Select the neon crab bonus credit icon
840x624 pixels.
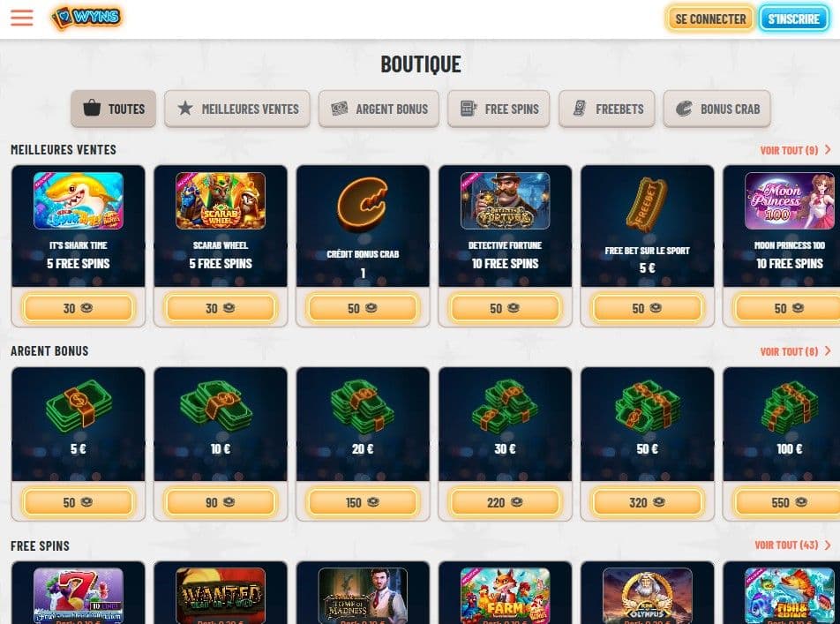coord(363,206)
